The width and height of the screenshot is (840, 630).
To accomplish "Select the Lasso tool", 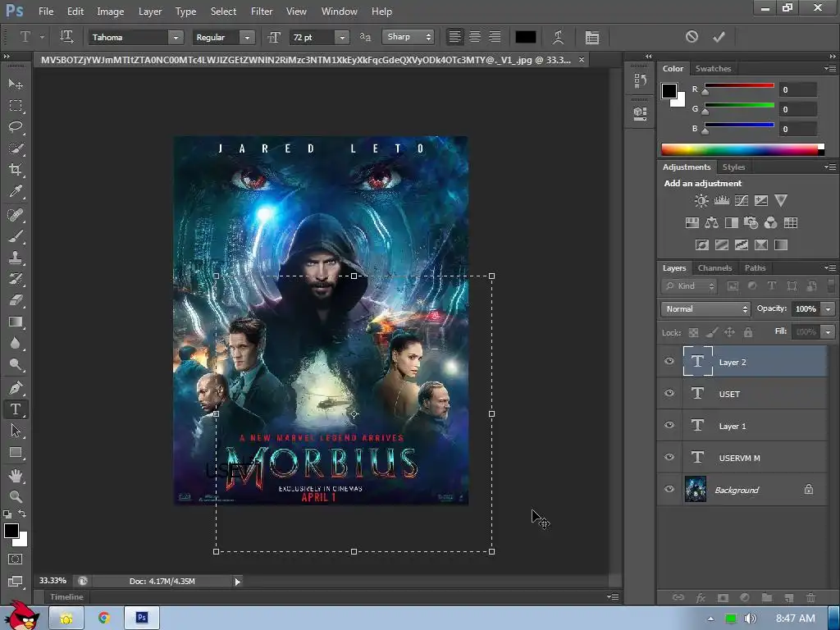I will click(x=16, y=127).
